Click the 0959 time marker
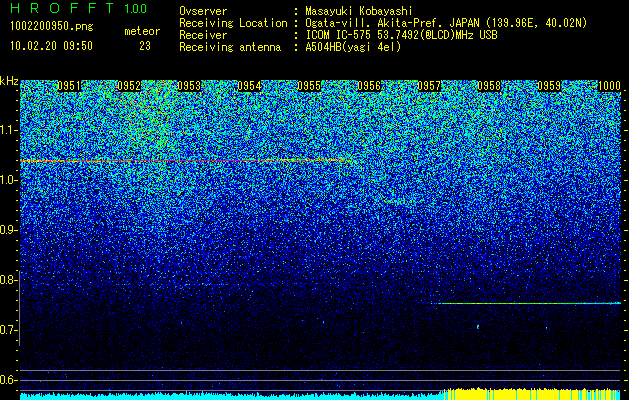Screen dimensions: 629x400 click(x=549, y=86)
